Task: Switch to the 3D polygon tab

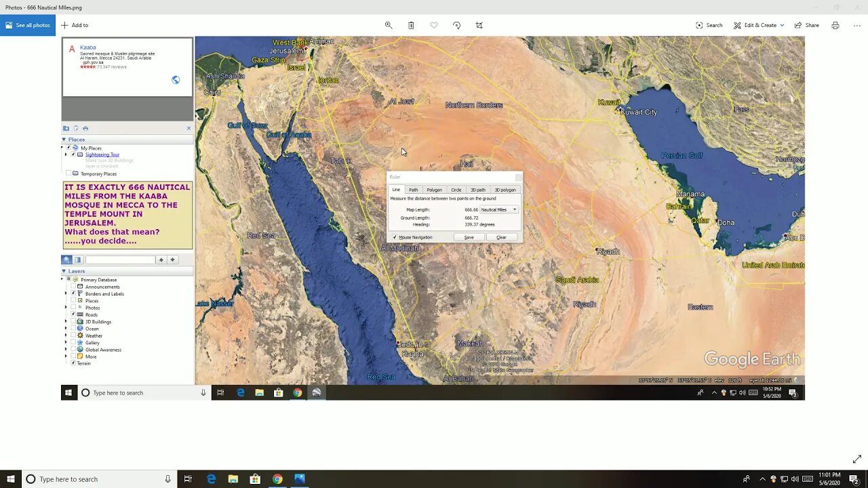Action: [x=505, y=190]
